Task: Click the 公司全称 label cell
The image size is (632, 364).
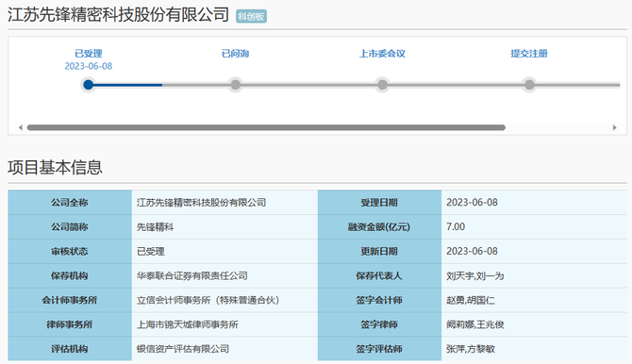Action: pyautogui.click(x=70, y=203)
